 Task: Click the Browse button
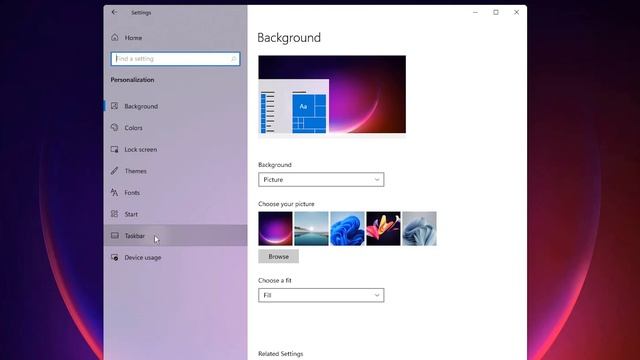[x=278, y=256]
